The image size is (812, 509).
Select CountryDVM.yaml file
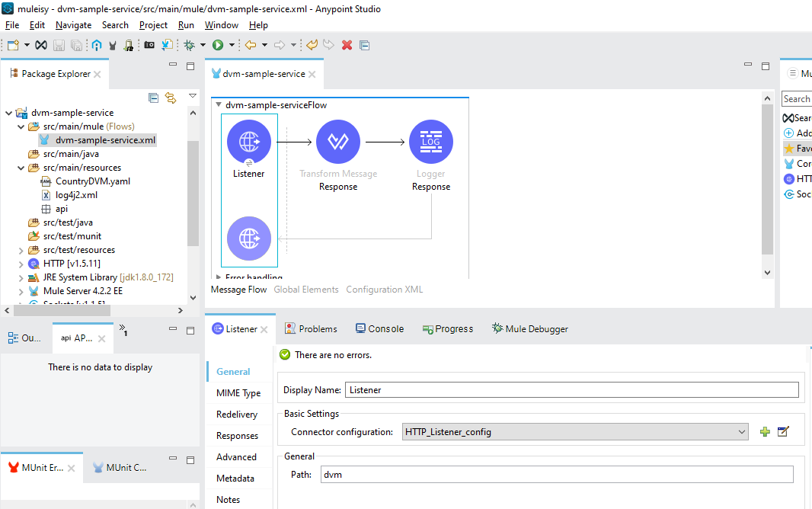coord(93,181)
